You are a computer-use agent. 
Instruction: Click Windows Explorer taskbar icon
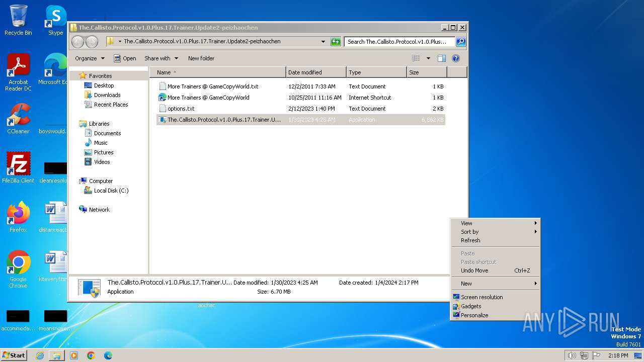[x=57, y=355]
